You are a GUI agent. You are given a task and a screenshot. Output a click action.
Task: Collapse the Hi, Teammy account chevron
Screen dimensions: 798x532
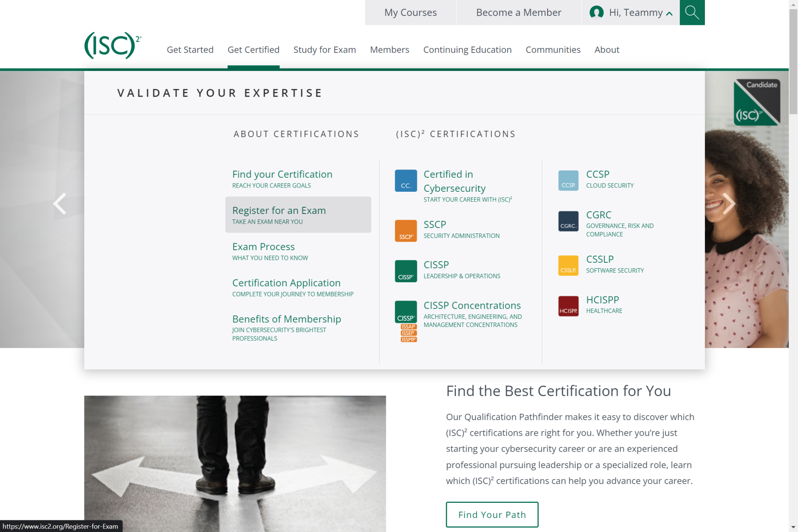(669, 13)
